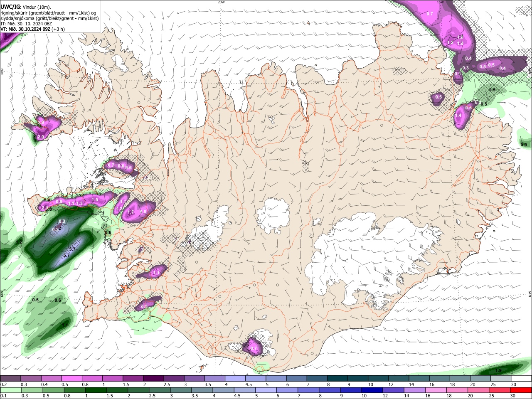Click the 1.9 rain value in the bottom-right corner
The height and width of the screenshot is (399, 532).
point(499,371)
